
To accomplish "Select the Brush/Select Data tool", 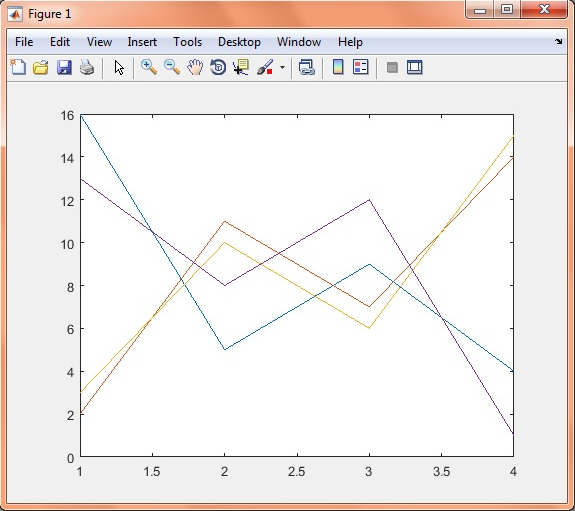I will [265, 67].
